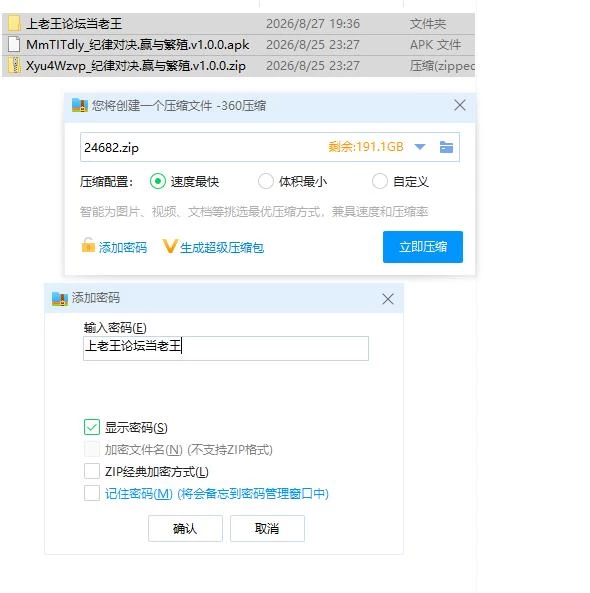Tick the 记住密码(M) checkbox
The height and width of the screenshot is (593, 590).
click(92, 493)
